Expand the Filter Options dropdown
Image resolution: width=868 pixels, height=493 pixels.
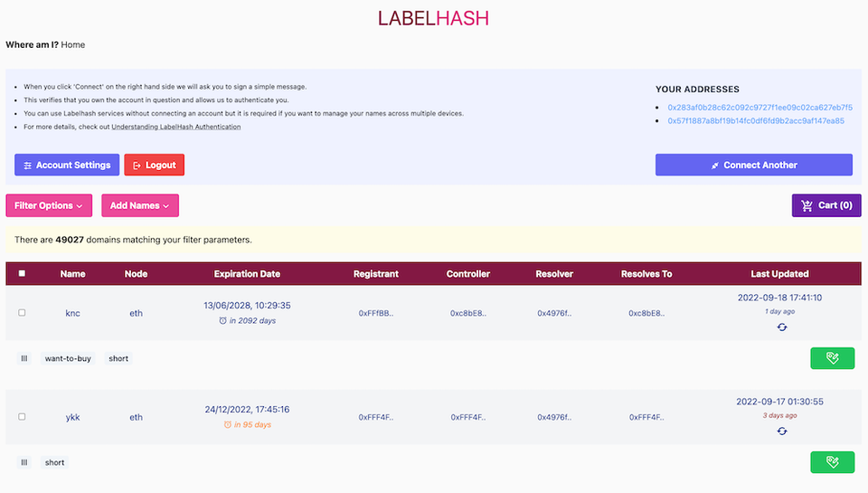49,205
